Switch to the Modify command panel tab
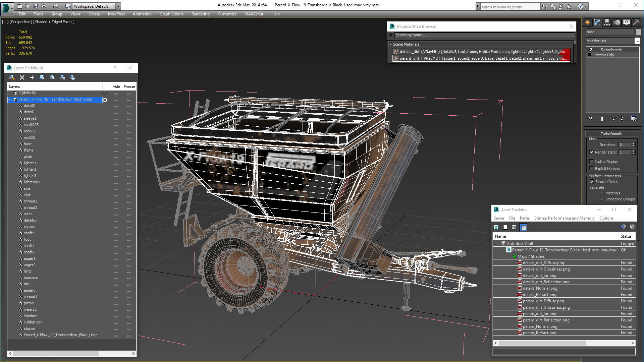Image resolution: width=644 pixels, height=362 pixels. pos(597,22)
